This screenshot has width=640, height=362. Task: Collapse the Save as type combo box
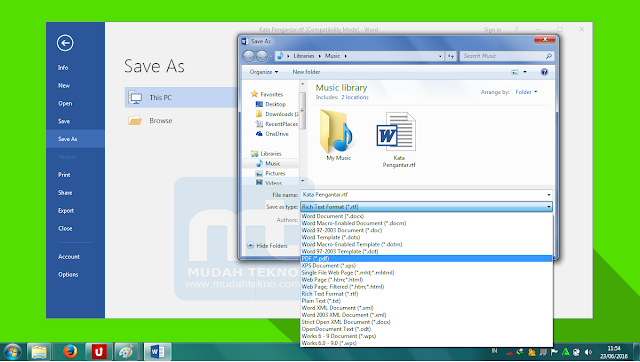pyautogui.click(x=548, y=207)
